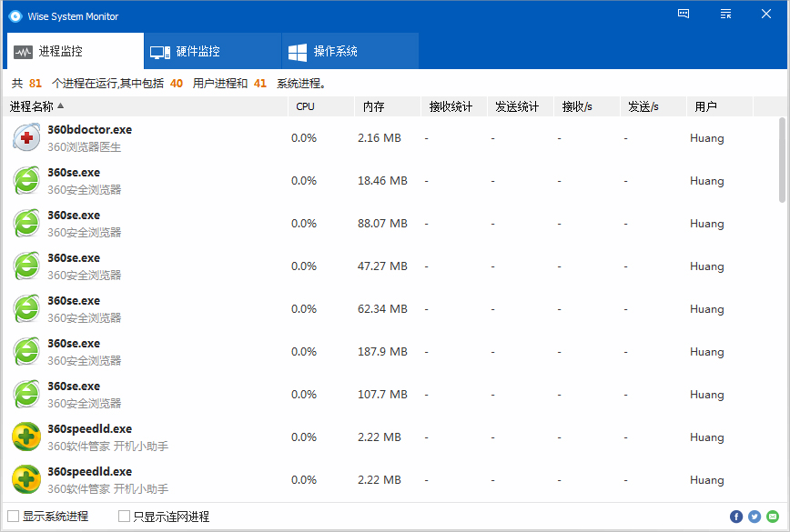Click the 360bdoctor.exe red cross icon
The image size is (790, 532).
coord(26,138)
